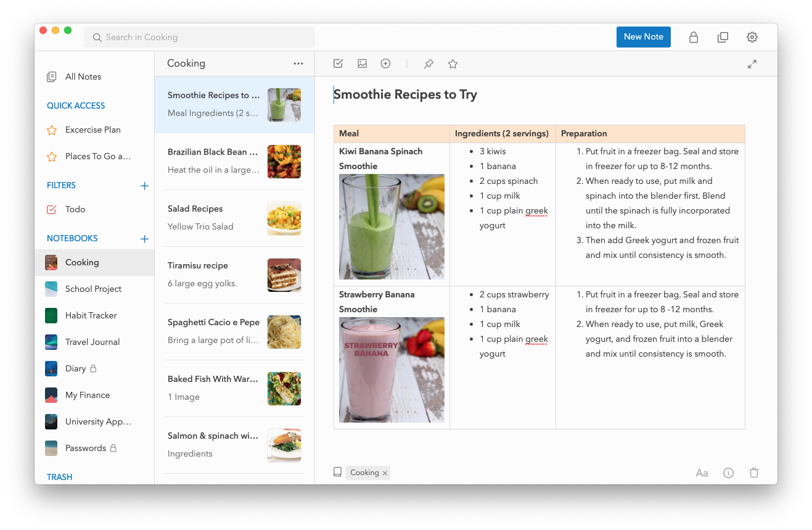Click the Salad Recipes note thumbnail
The height and width of the screenshot is (530, 812).
coord(284,218)
